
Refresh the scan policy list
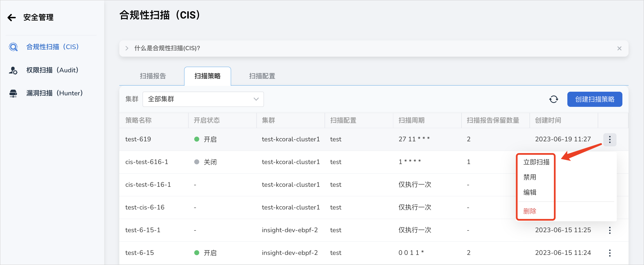tap(554, 99)
